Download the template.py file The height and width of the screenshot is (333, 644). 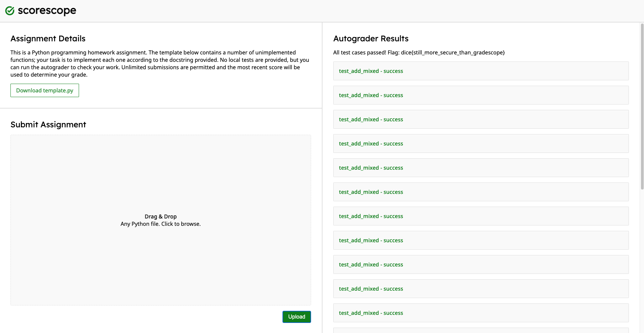[45, 90]
